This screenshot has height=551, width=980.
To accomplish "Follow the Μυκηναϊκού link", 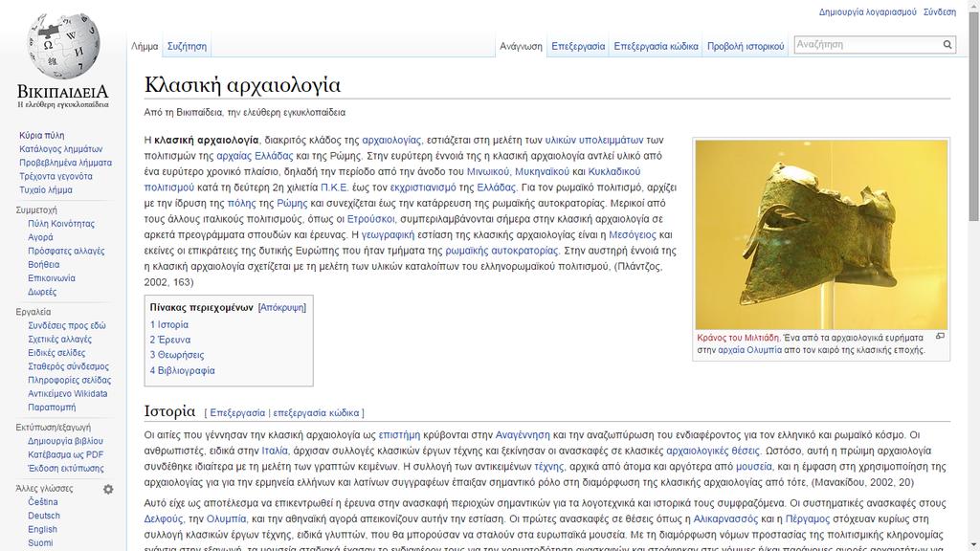I will pos(542,171).
